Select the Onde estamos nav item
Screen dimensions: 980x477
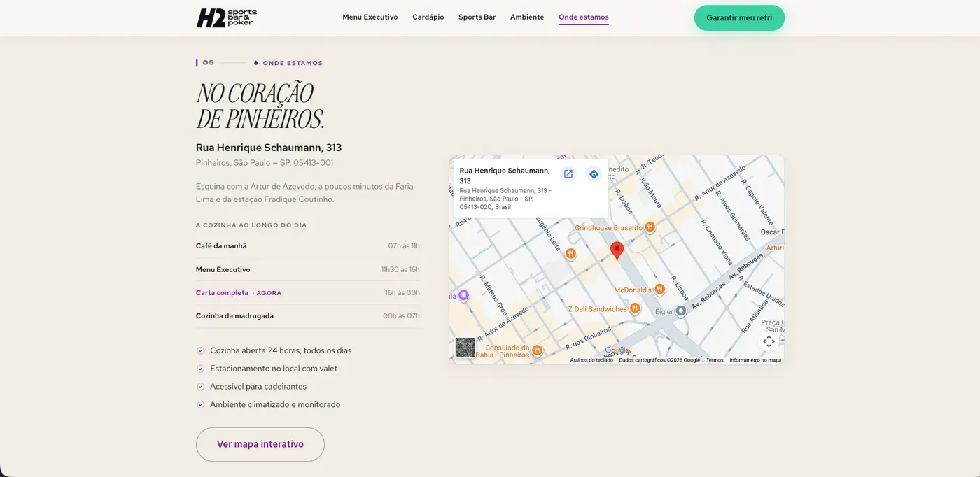pyautogui.click(x=584, y=17)
